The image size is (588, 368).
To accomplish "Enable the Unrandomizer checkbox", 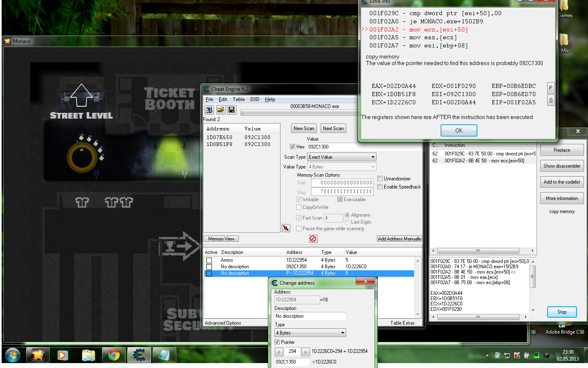I will click(380, 179).
